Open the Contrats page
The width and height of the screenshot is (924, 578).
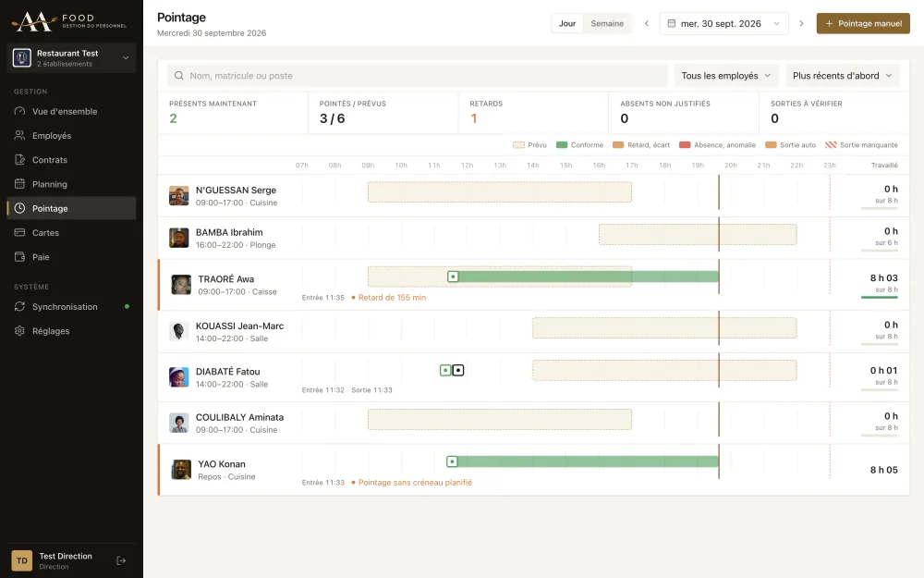[71, 160]
